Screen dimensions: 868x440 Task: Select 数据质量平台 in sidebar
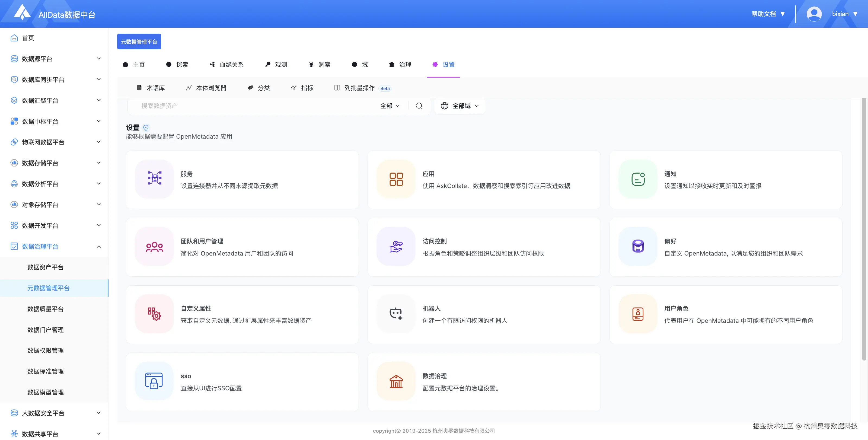click(46, 309)
